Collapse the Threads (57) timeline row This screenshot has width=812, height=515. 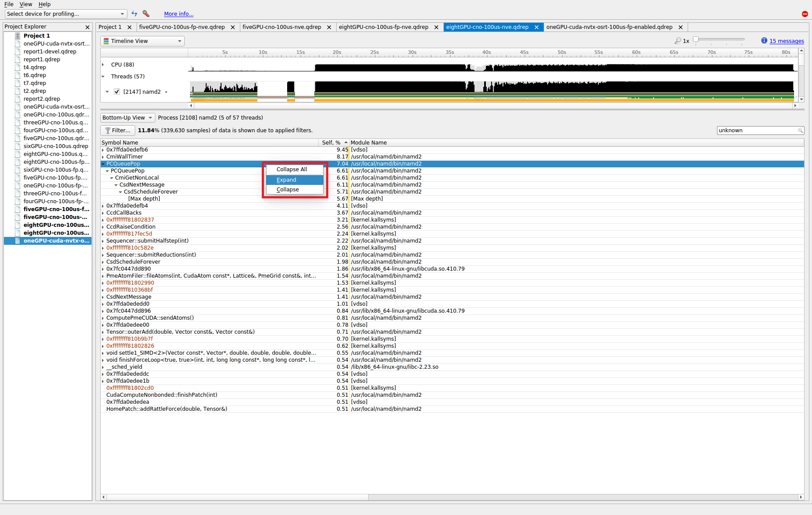point(103,77)
